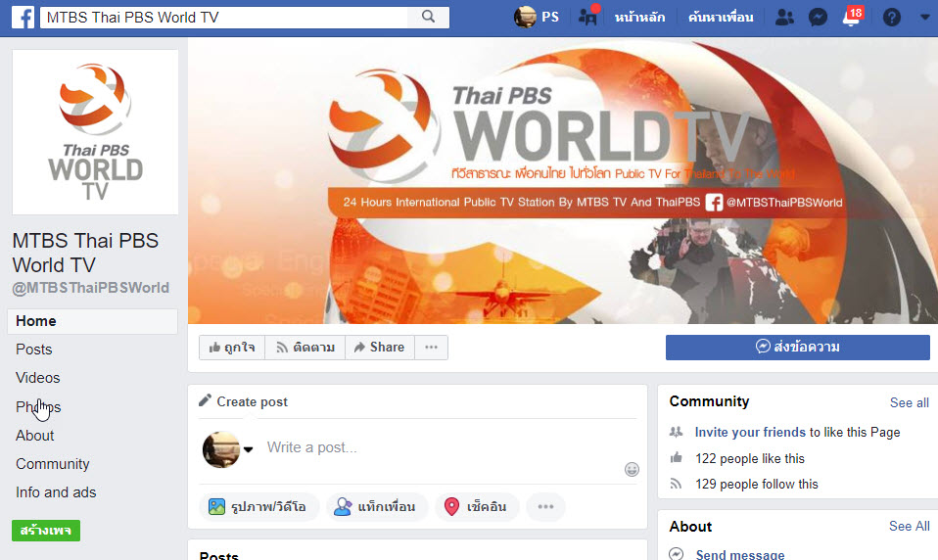938x560 pixels.
Task: Expand the account menu arrow in top bar
Action: coord(925,18)
